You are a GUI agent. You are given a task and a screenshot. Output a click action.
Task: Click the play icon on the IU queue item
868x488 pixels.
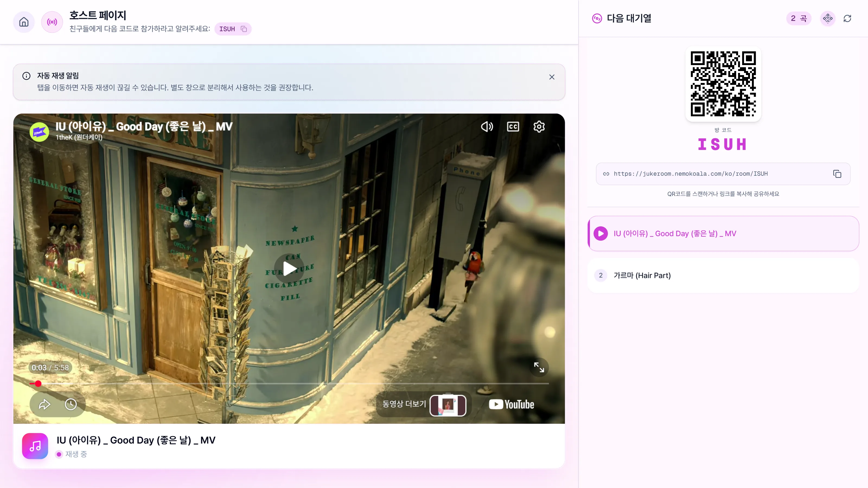pos(601,233)
